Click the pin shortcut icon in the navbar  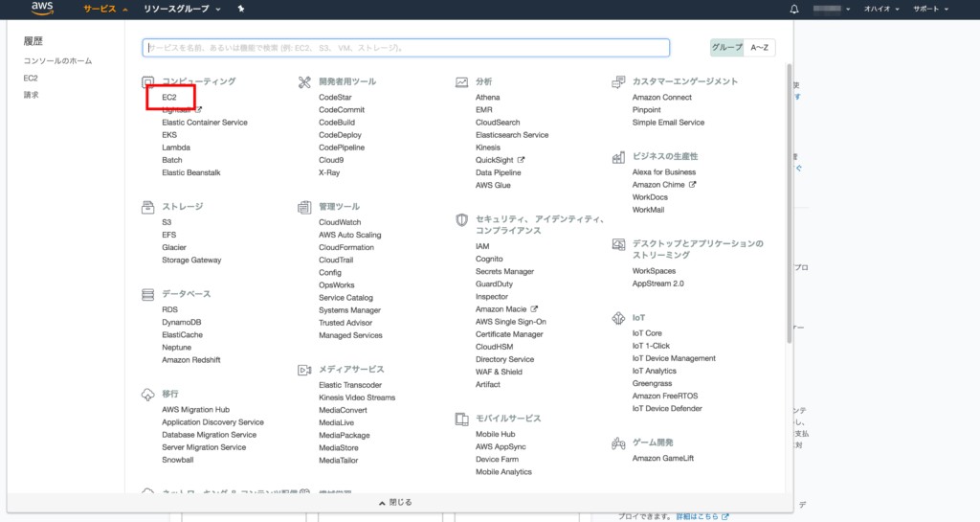click(241, 9)
